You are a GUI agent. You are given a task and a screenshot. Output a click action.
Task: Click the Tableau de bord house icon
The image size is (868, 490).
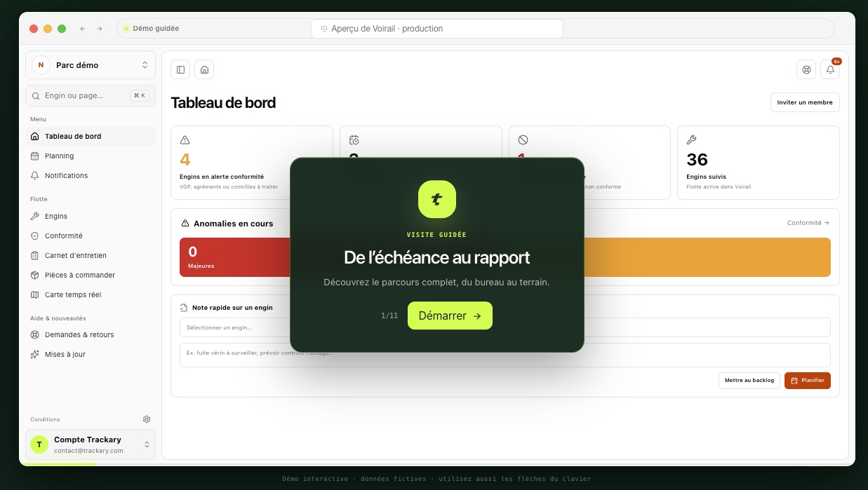pos(35,136)
